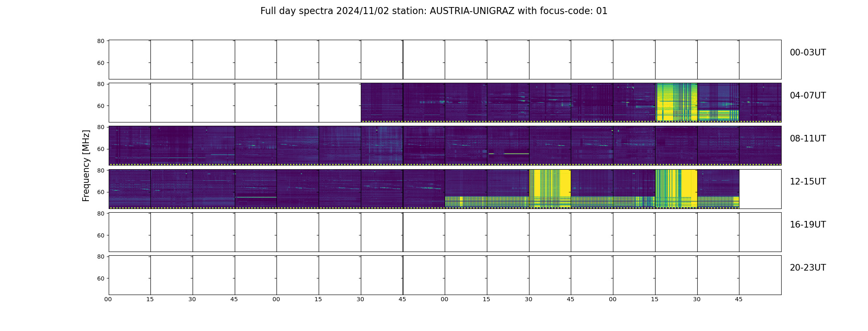
Task: Click the bright cyan horizontal line in 08-11UT row
Action: pos(517,154)
